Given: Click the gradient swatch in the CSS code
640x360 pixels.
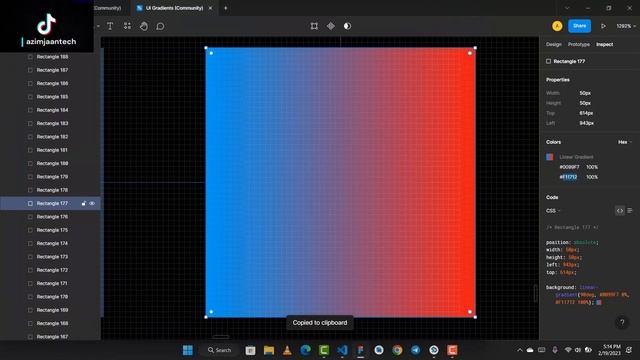Looking at the screenshot, I should pos(599,302).
